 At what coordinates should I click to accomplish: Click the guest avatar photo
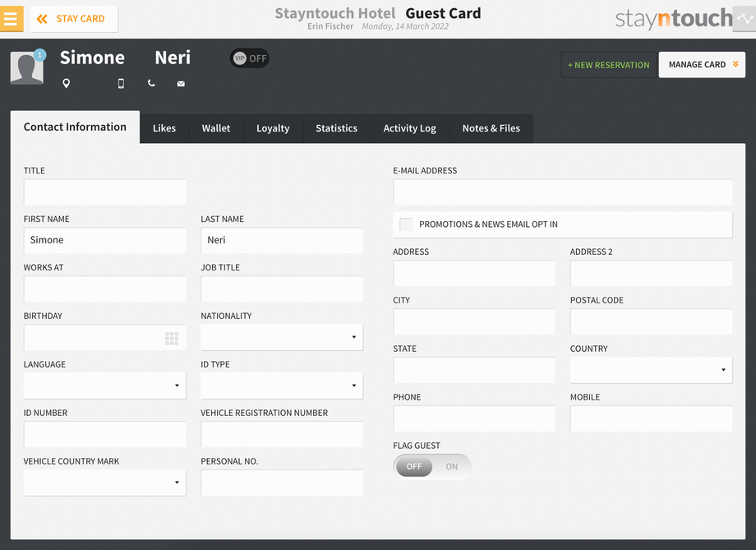(27, 68)
